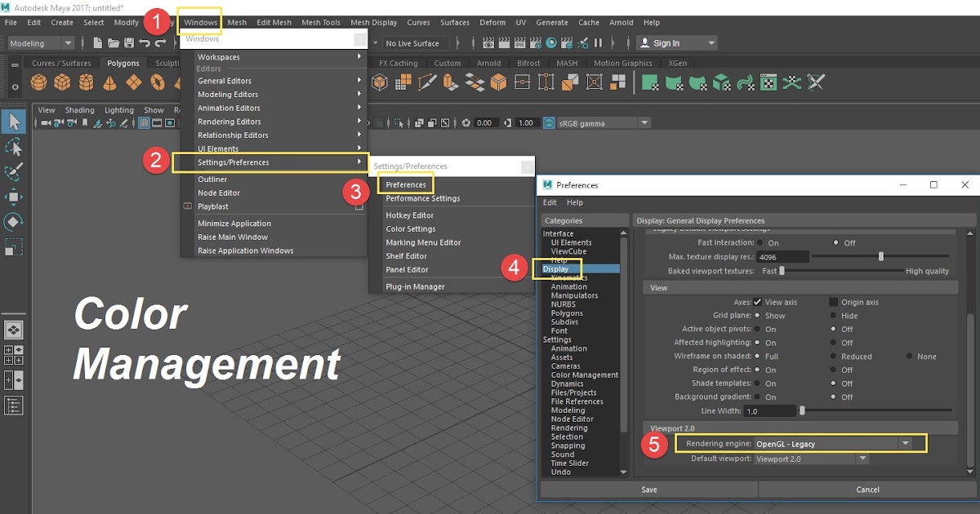980x514 pixels.
Task: Set Fast interaction to Off
Action: pyautogui.click(x=836, y=243)
